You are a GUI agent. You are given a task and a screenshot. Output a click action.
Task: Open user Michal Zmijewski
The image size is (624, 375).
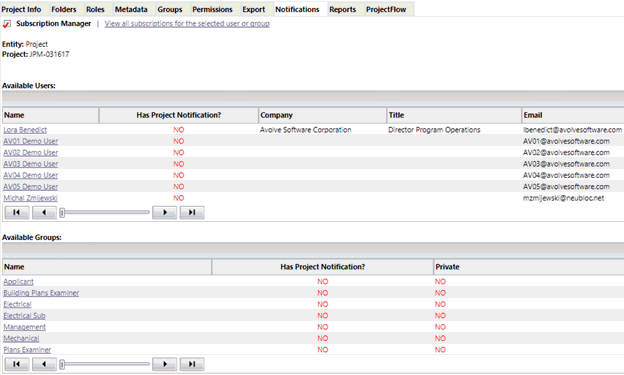click(31, 198)
